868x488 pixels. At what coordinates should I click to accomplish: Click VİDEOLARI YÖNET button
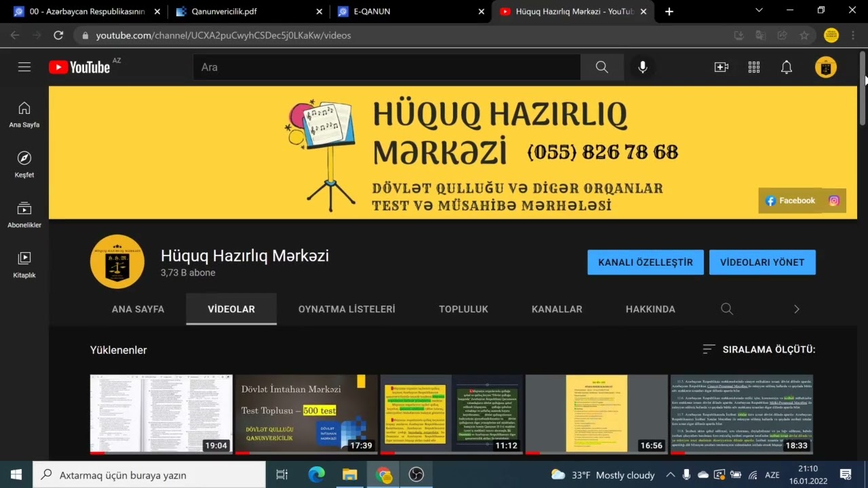point(762,262)
